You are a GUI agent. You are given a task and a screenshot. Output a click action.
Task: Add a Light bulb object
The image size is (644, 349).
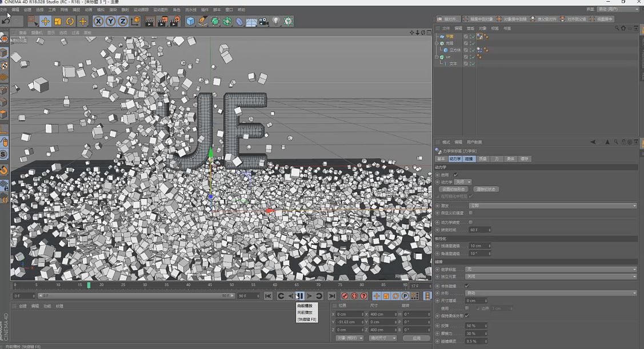(276, 21)
